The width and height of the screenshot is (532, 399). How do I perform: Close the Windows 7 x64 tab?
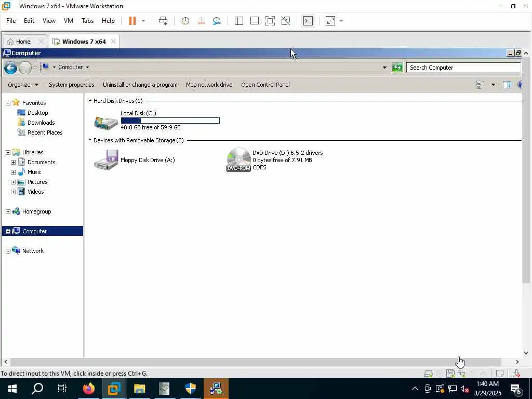tap(113, 42)
